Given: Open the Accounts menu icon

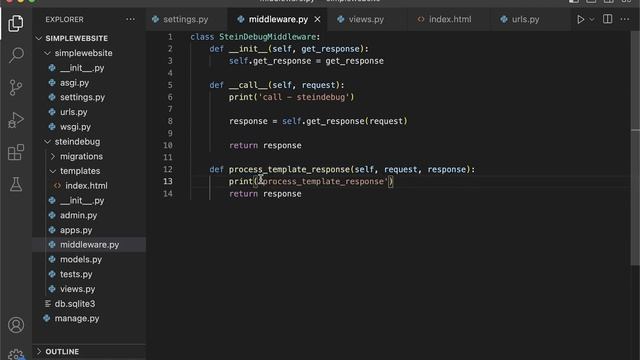Looking at the screenshot, I should 16,325.
